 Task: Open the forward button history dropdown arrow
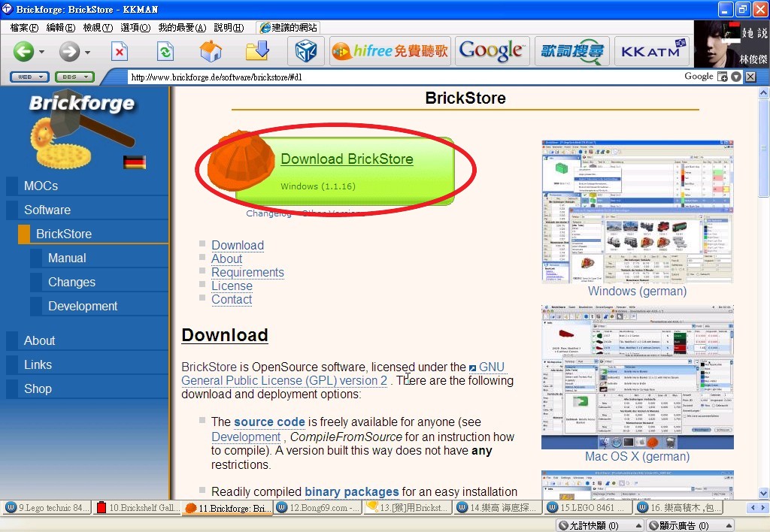pyautogui.click(x=87, y=52)
